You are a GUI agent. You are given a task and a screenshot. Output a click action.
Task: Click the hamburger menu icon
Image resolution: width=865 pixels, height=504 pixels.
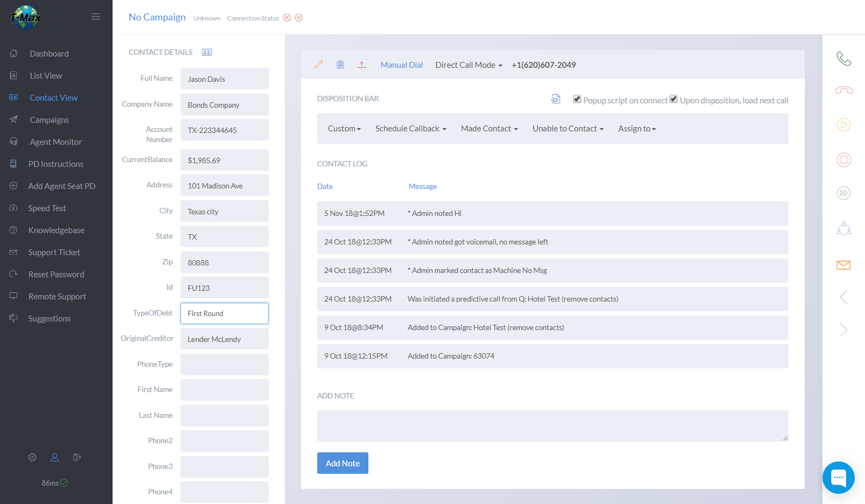coord(96,17)
